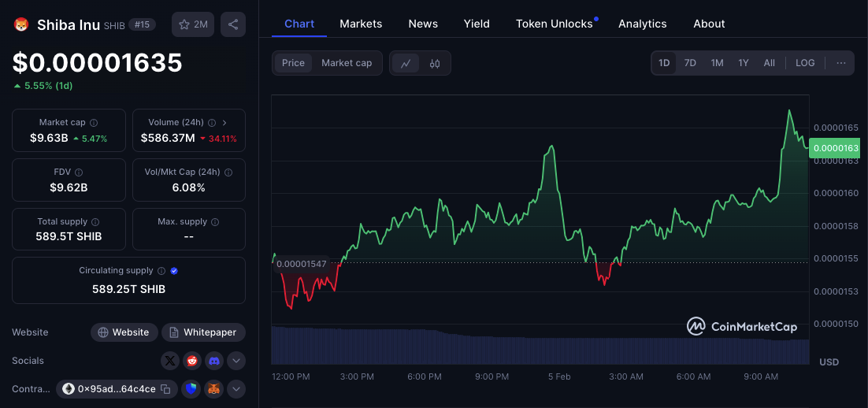Set chart range to 1Y
The image size is (868, 408).
coord(744,63)
